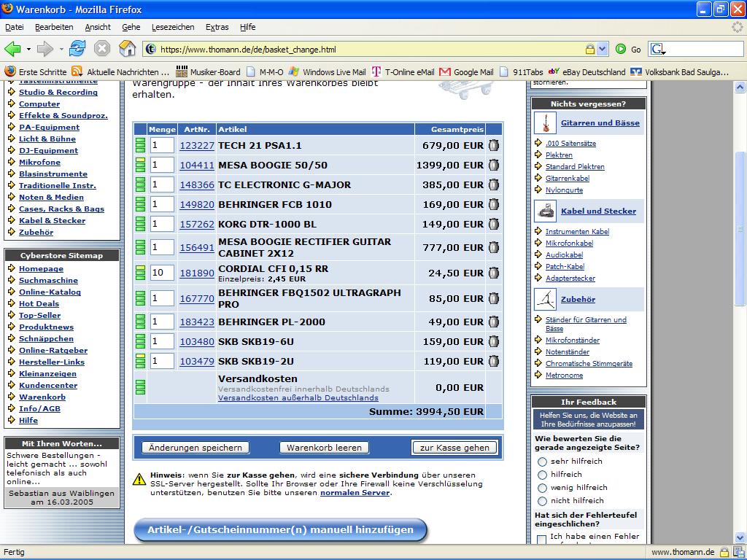Delete Rectifier Guitar Cabinet trash icon
The image size is (747, 560).
point(494,247)
